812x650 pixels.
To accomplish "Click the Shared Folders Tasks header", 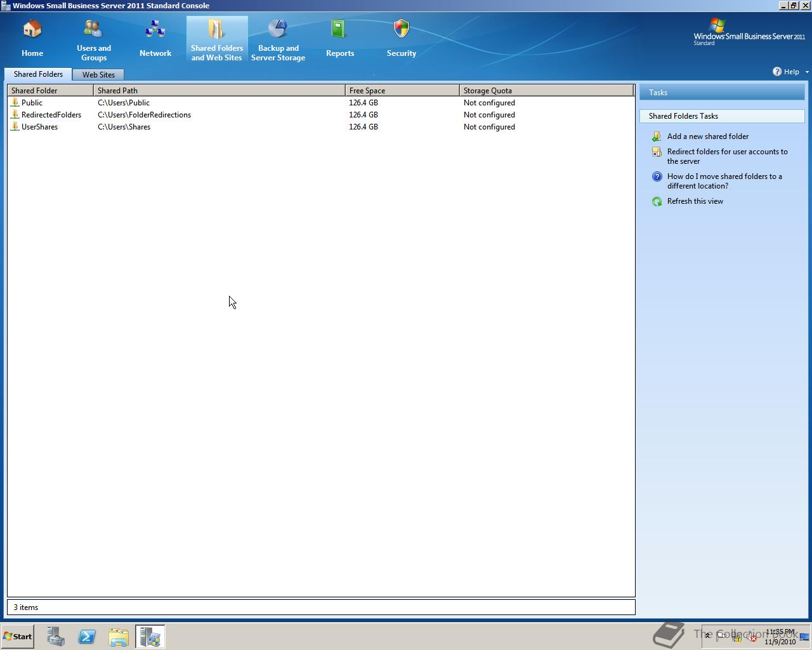I will coord(722,116).
